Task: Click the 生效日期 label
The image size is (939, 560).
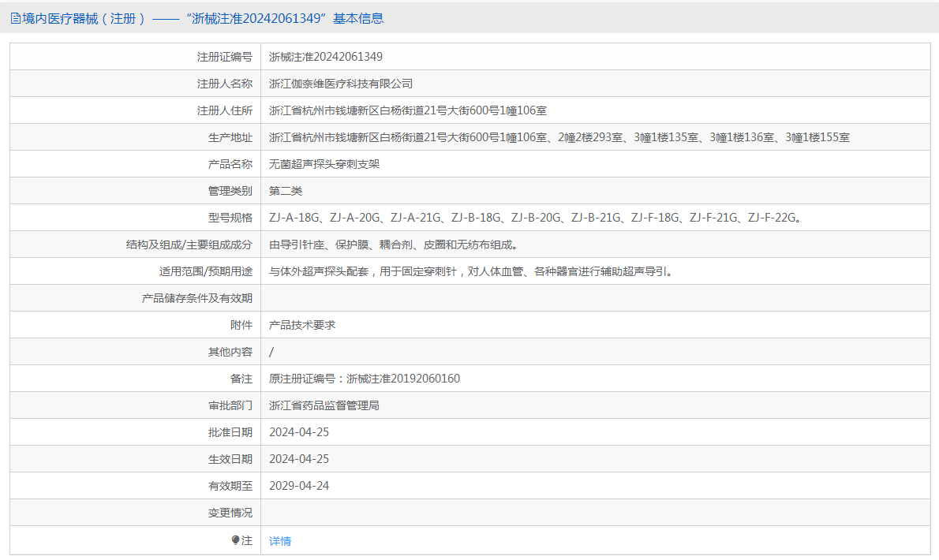Action: point(230,459)
